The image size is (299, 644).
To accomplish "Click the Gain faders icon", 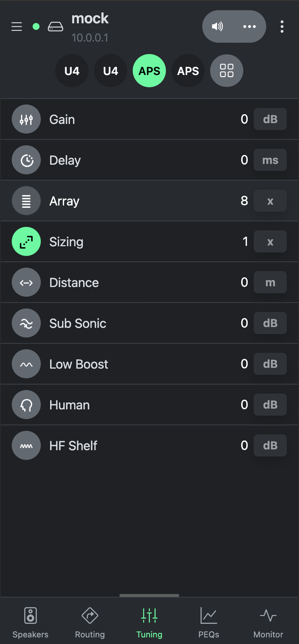I will (26, 119).
